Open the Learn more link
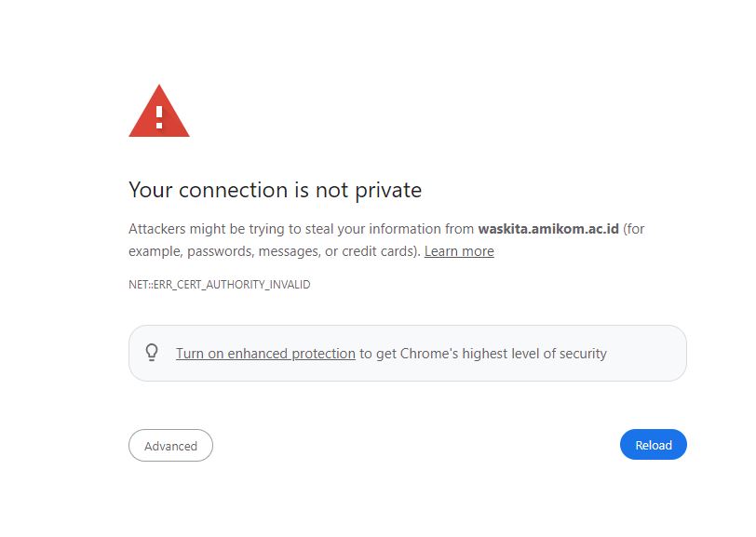The image size is (756, 537). 459,251
